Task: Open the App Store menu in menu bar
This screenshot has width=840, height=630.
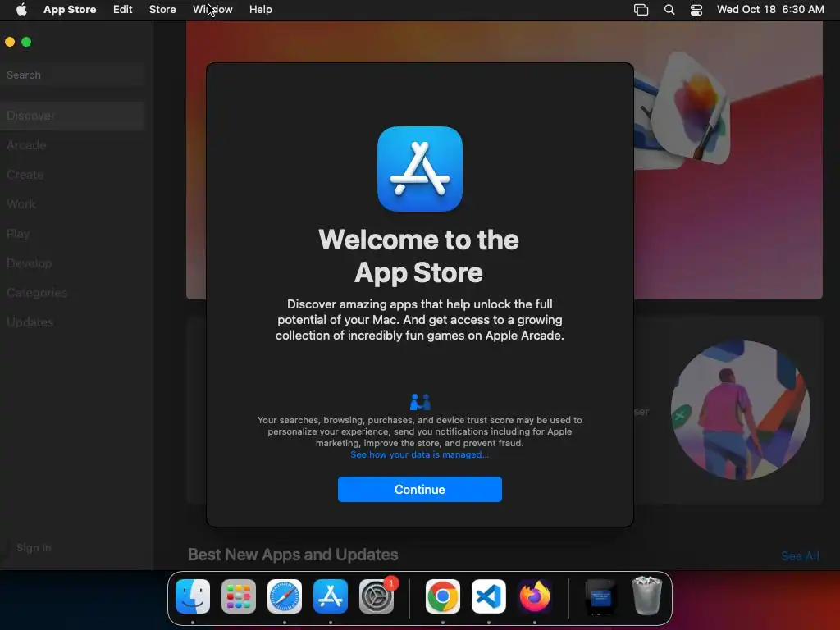Action: coord(70,10)
